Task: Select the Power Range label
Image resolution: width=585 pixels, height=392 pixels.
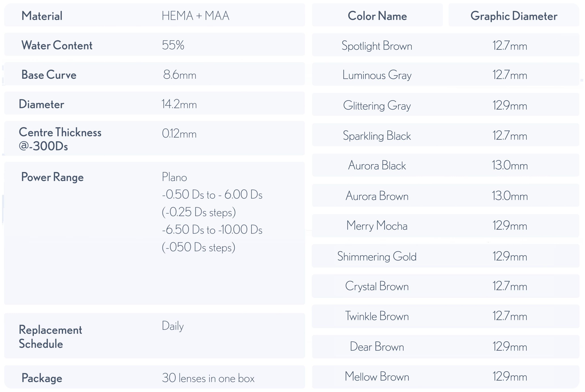Action: coord(52,177)
